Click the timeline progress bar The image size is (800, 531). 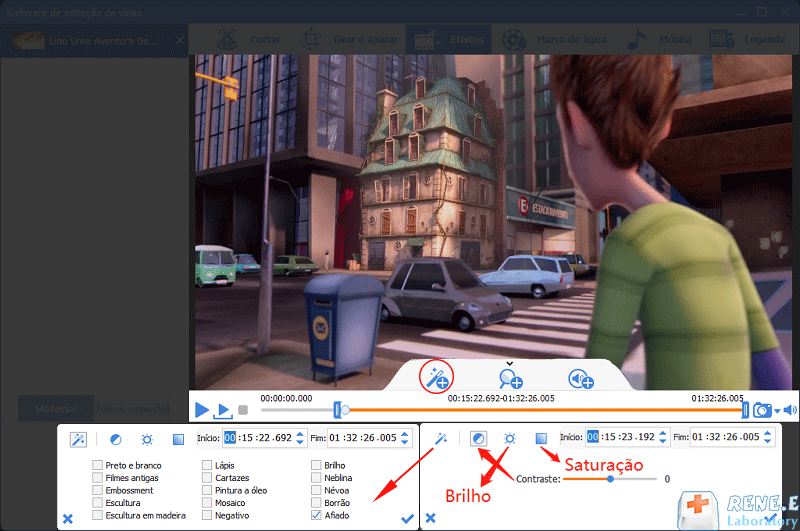pyautogui.click(x=503, y=410)
